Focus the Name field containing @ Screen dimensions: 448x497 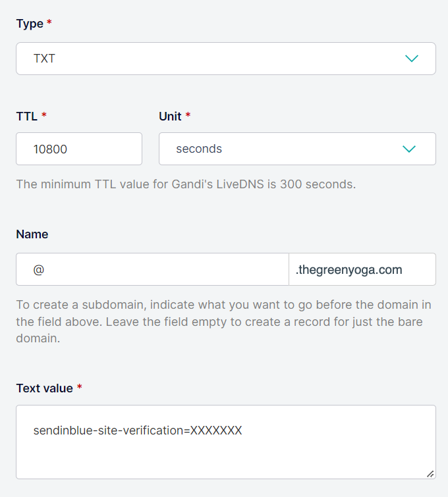[152, 269]
